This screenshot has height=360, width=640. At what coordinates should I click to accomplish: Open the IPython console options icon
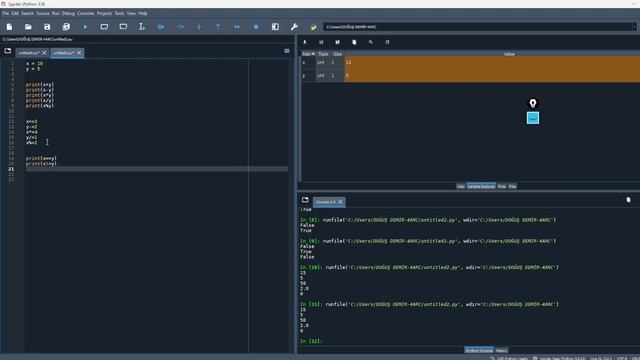click(629, 200)
